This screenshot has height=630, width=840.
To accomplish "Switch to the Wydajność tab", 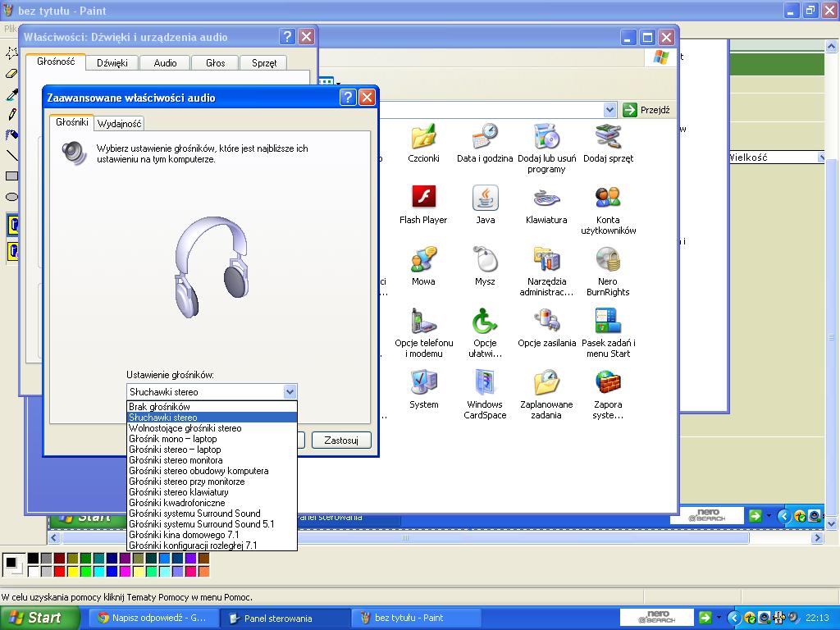I will click(120, 123).
